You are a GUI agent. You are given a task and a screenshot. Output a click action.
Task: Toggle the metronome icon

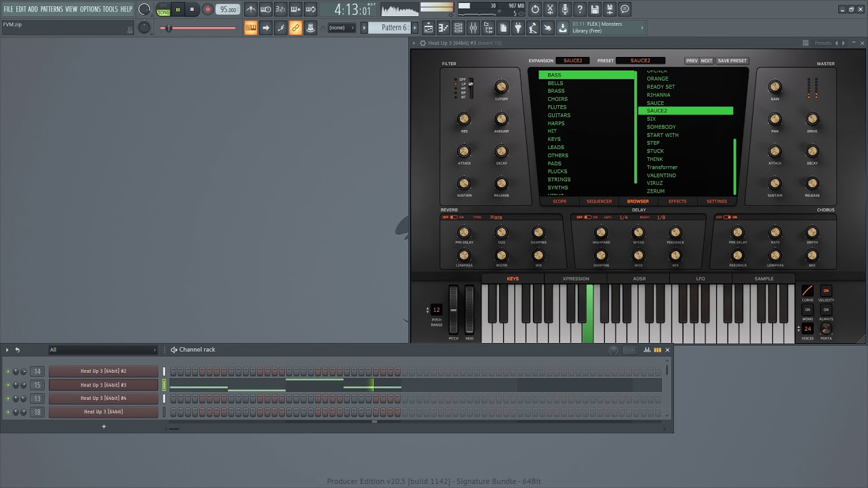pos(251,9)
